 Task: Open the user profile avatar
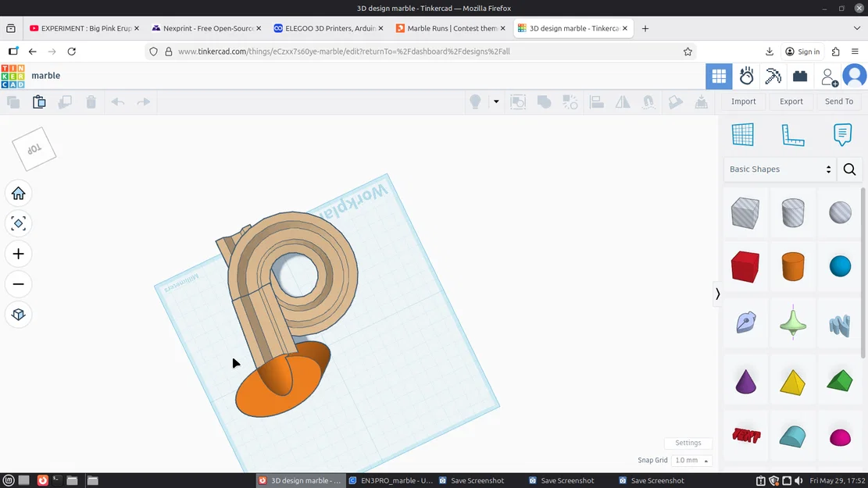click(854, 77)
